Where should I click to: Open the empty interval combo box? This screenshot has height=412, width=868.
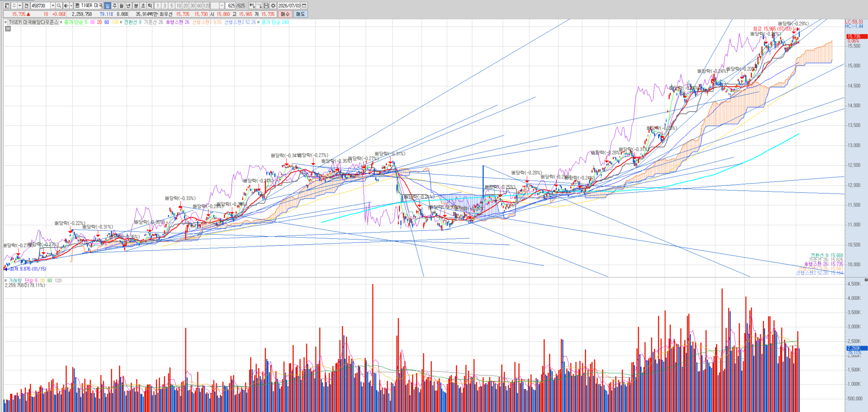[218, 6]
